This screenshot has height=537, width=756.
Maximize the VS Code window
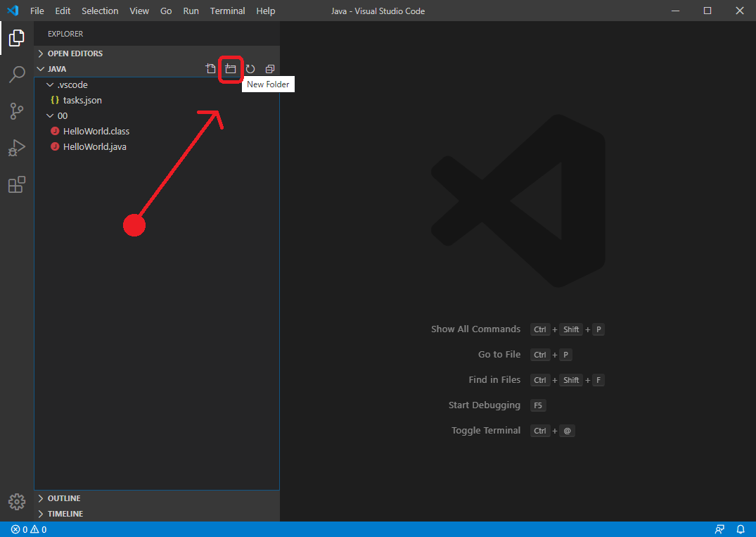point(707,11)
